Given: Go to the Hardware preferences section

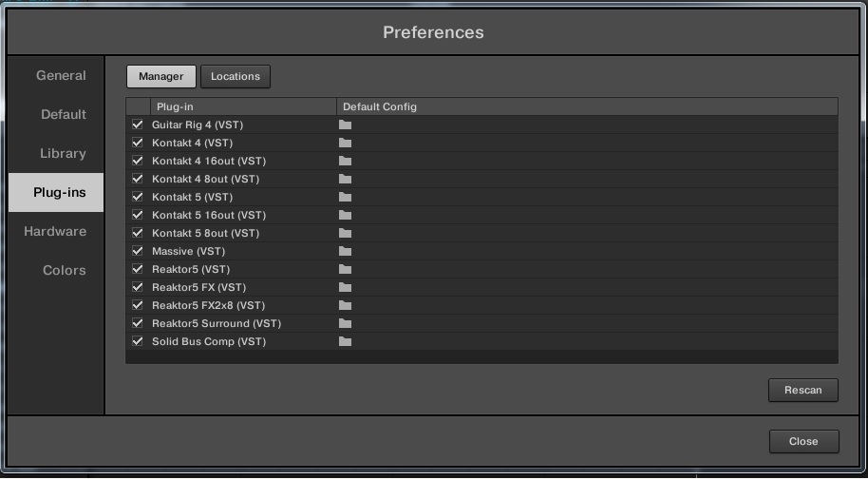Looking at the screenshot, I should (x=55, y=231).
